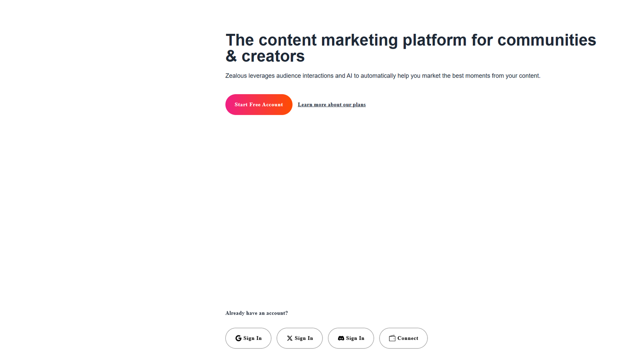Begin wallet connection via the Connect icon
Screen dimensions: 644x362
click(403, 338)
